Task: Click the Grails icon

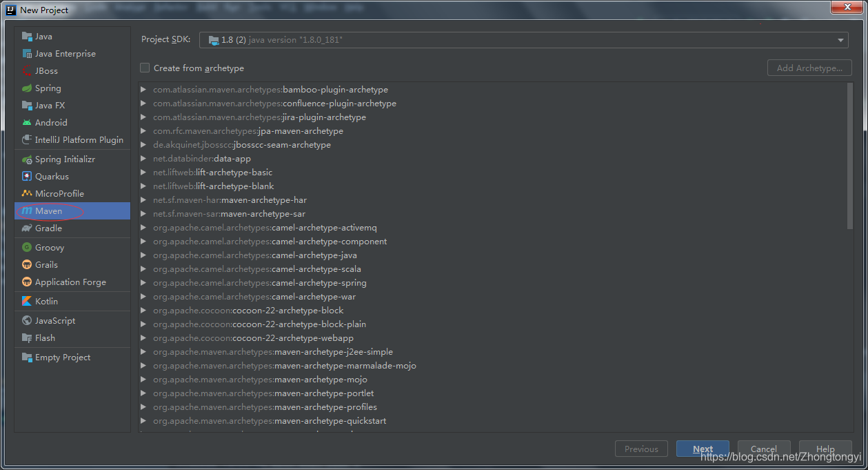Action: (27, 265)
